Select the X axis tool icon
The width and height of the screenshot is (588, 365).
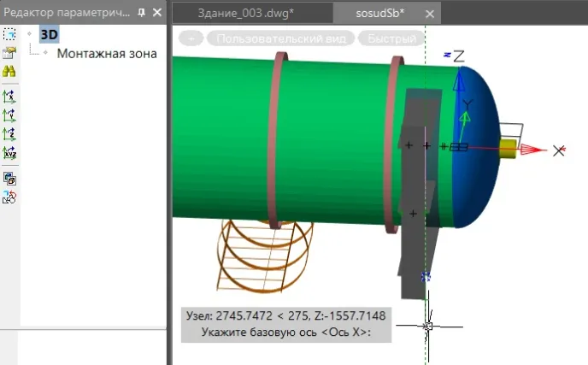9,97
